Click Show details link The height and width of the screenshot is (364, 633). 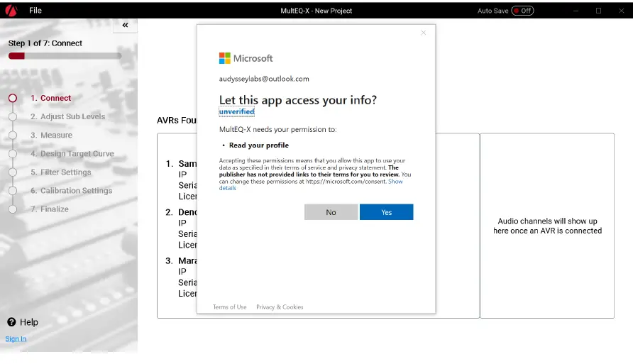[311, 184]
